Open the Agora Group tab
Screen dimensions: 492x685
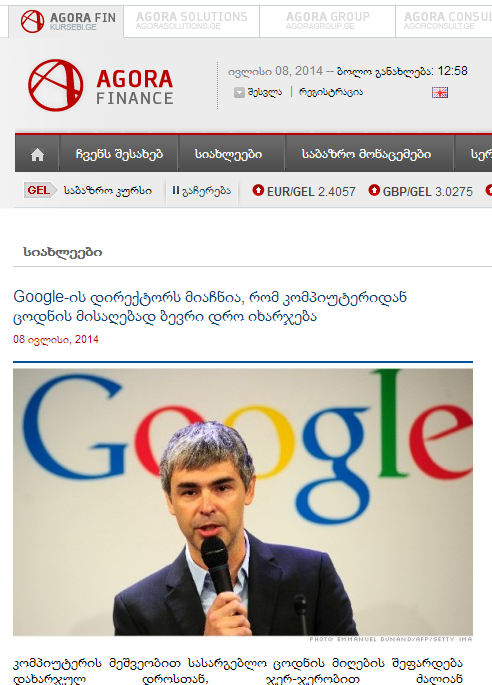327,21
